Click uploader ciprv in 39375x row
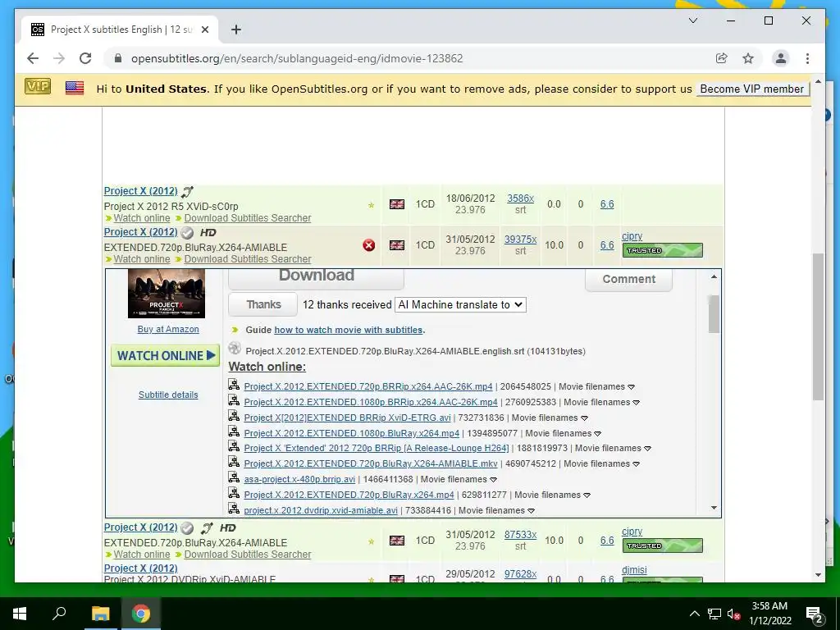This screenshot has height=630, width=840. pyautogui.click(x=632, y=236)
